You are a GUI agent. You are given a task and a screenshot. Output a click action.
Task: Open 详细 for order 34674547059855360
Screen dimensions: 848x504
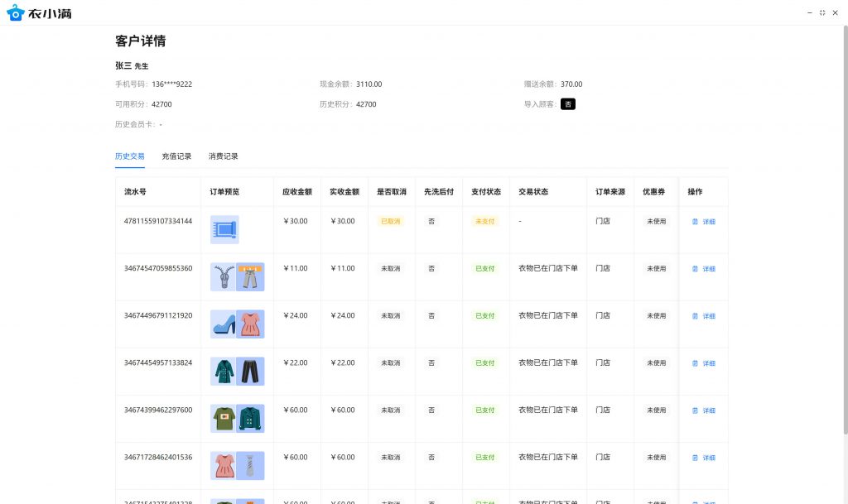(704, 269)
